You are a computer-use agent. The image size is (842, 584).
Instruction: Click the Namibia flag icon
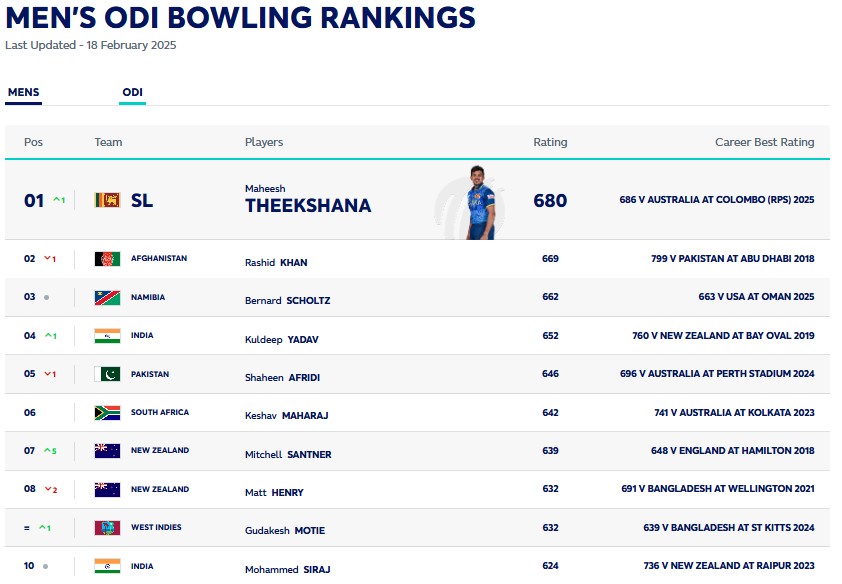coord(107,297)
